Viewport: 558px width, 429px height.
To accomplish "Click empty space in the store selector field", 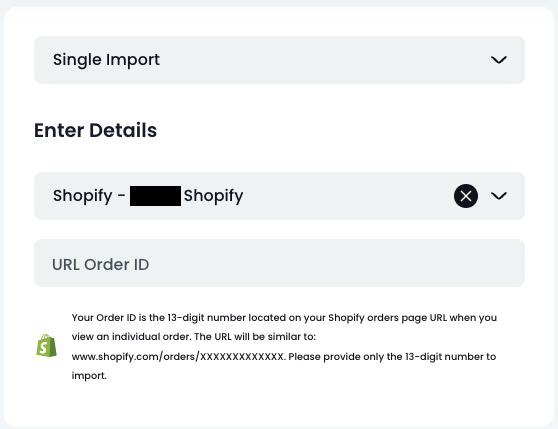I will click(x=347, y=196).
